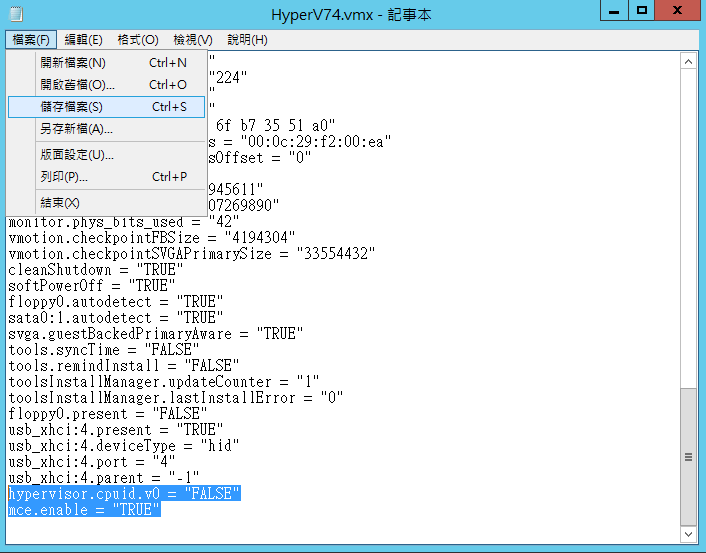
Task: Click the Notepad icon in the title bar
Action: coord(15,12)
